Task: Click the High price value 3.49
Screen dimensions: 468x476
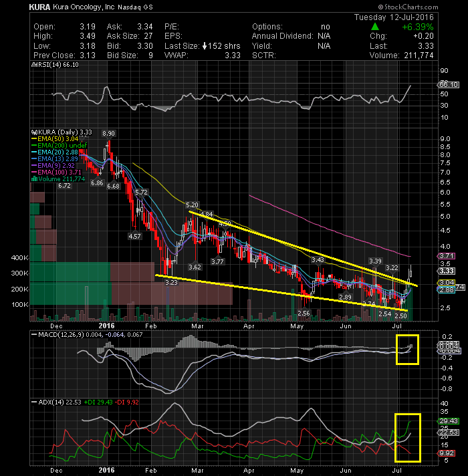Action: point(88,36)
